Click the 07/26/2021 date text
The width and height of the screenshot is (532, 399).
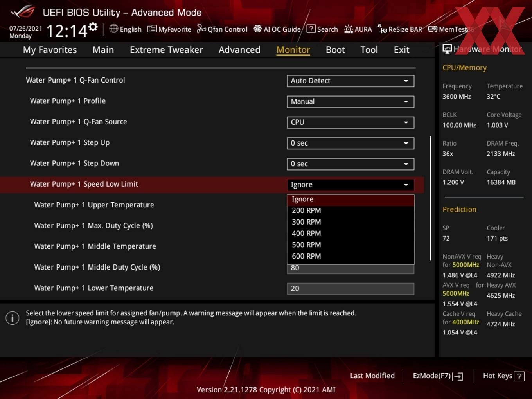pos(25,29)
